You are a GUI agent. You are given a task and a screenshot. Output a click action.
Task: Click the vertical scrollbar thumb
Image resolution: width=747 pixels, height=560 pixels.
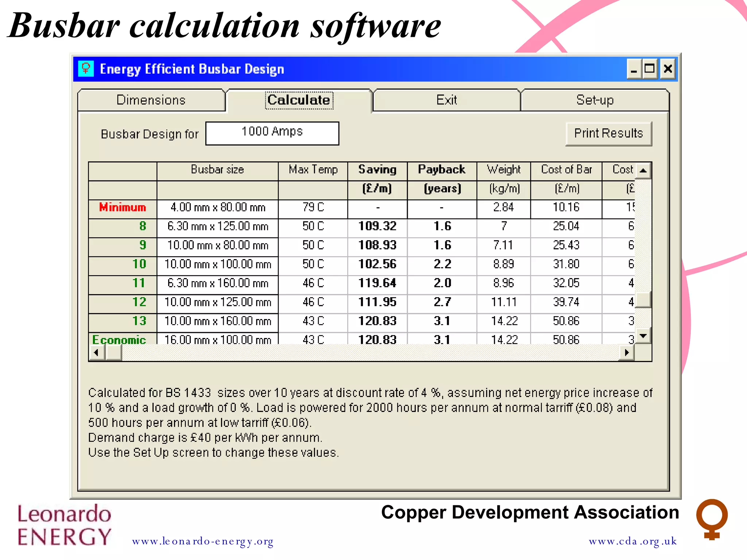643,300
